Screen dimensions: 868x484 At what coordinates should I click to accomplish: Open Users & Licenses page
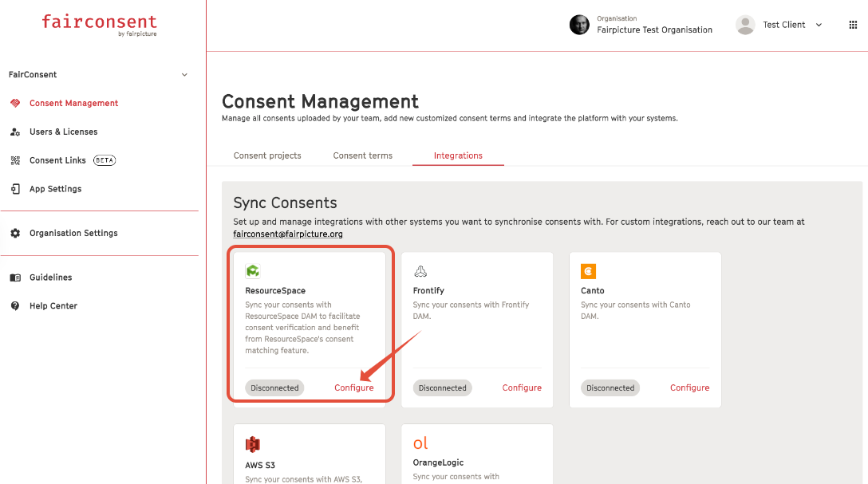[x=64, y=132]
